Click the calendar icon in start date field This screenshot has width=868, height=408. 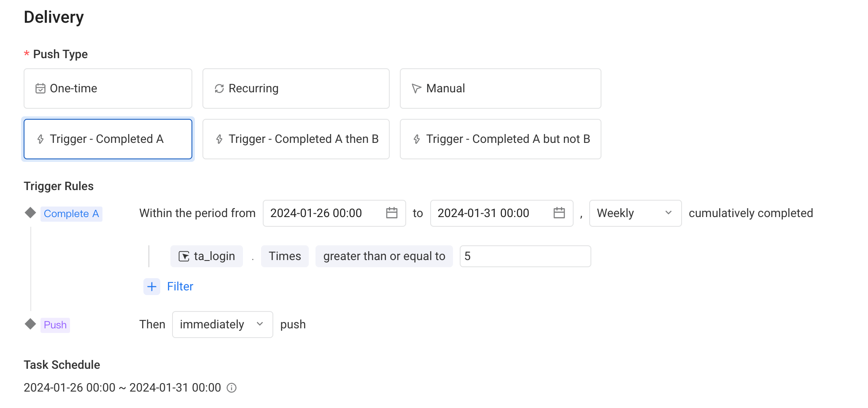[392, 213]
